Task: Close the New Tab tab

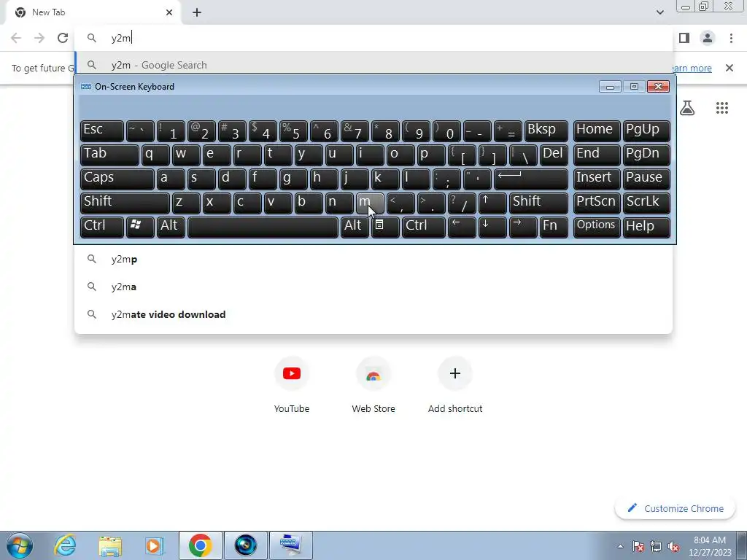Action: tap(169, 12)
